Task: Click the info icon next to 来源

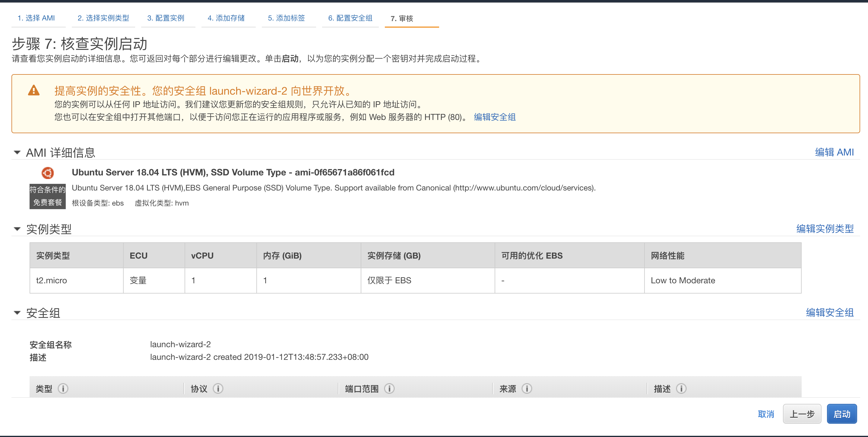Action: tap(527, 388)
